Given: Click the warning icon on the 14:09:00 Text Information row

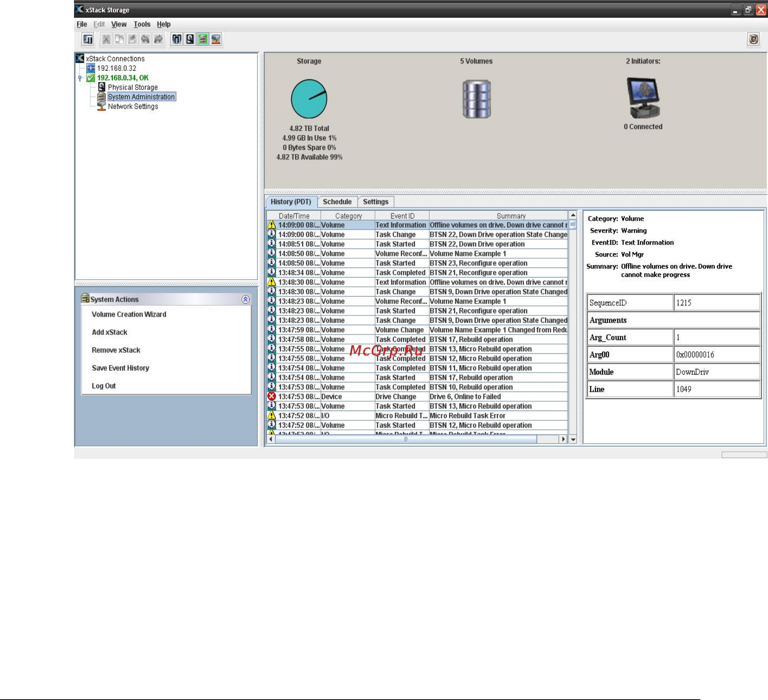Looking at the screenshot, I should pyautogui.click(x=271, y=225).
